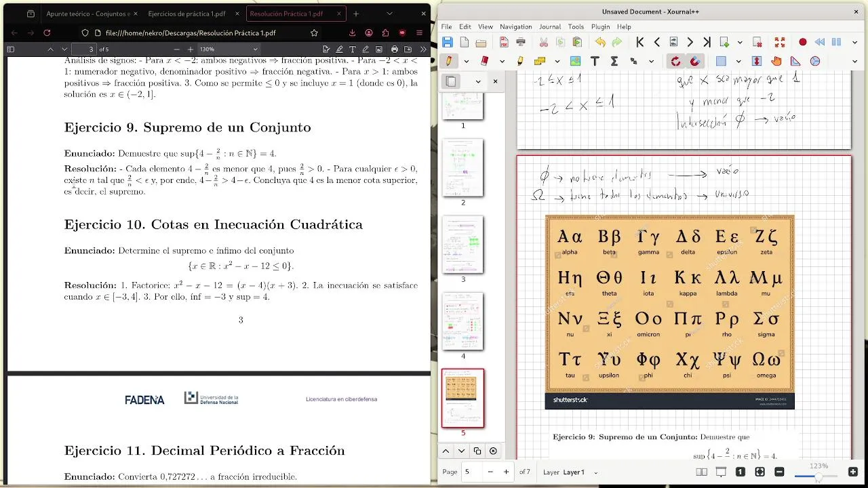Image resolution: width=868 pixels, height=488 pixels.
Task: Open the sidebar preview type dropdown
Action: tap(477, 81)
